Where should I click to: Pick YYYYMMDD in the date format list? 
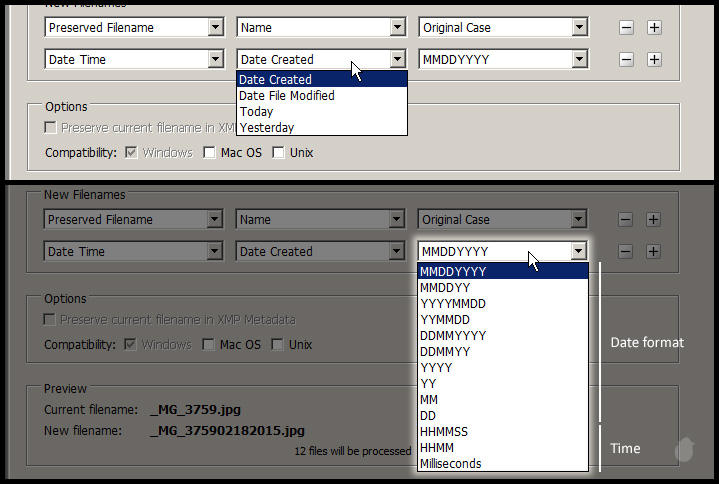click(454, 304)
